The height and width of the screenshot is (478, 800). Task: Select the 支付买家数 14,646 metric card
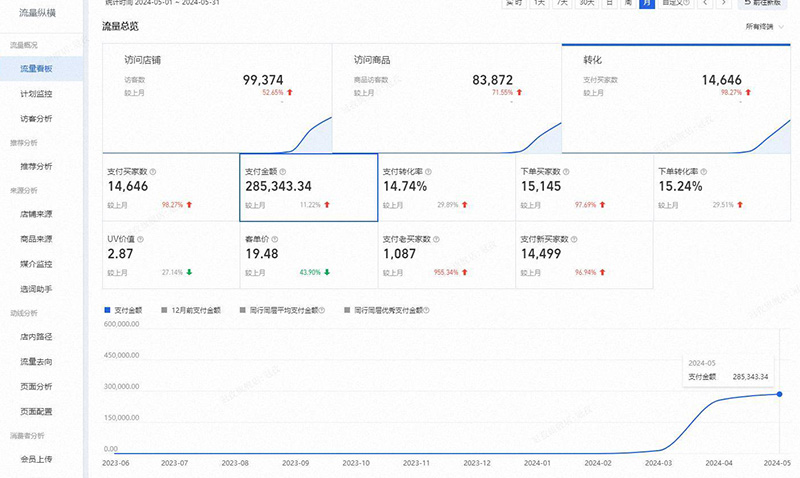[x=171, y=187]
